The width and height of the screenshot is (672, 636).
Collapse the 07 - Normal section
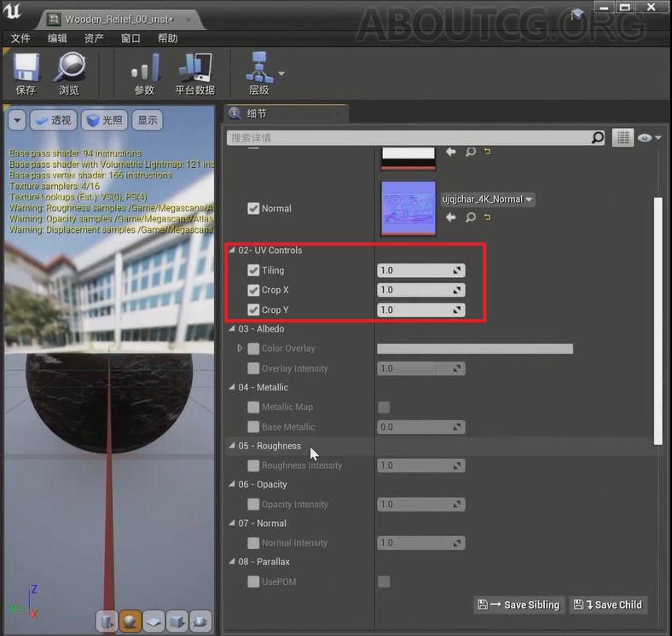pos(232,523)
